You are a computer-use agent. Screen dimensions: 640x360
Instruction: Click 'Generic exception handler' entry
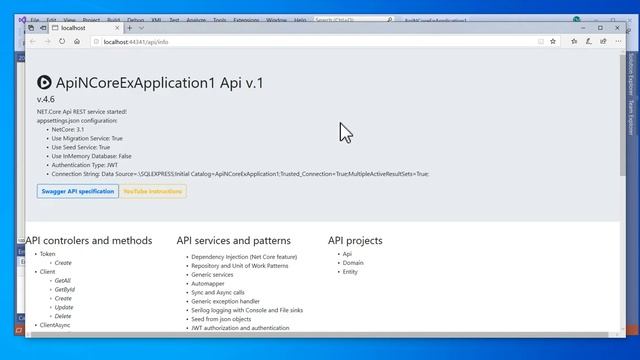[x=225, y=301]
